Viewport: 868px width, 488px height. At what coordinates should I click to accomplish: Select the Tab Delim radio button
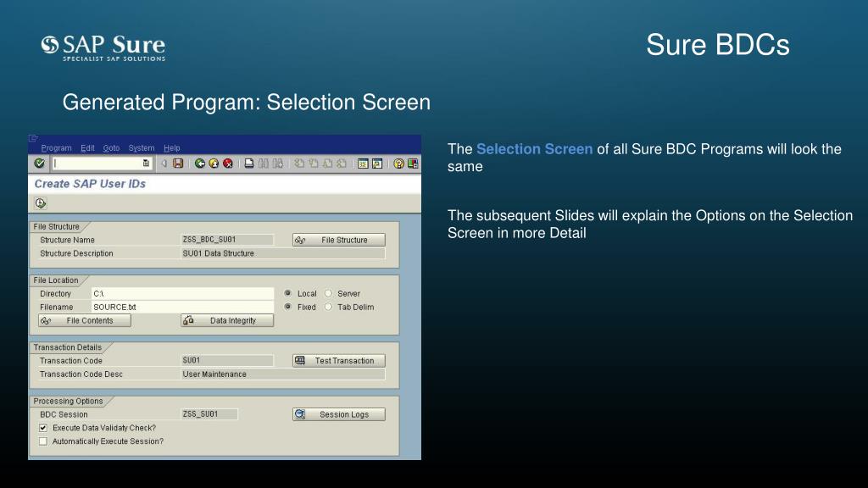pos(328,307)
